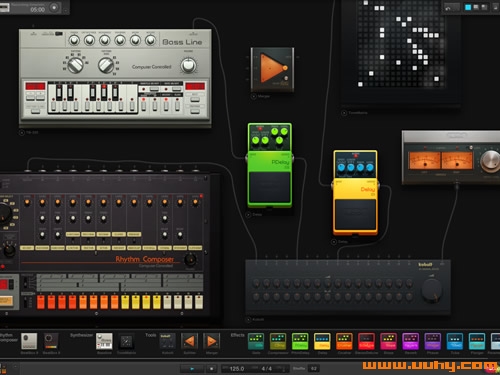
Task: Pick the ToneMatrix synthesizer in the device tray
Action: point(126,341)
